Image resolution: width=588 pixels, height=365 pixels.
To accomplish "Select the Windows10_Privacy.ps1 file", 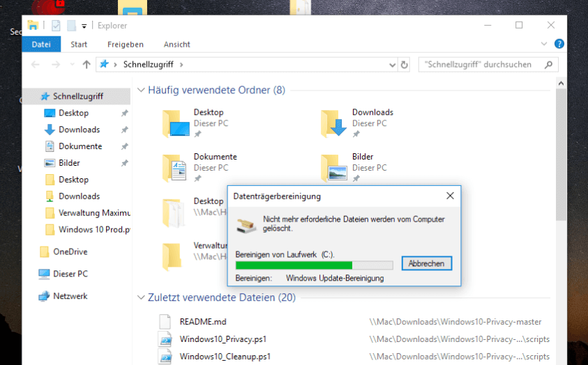I will tap(223, 339).
